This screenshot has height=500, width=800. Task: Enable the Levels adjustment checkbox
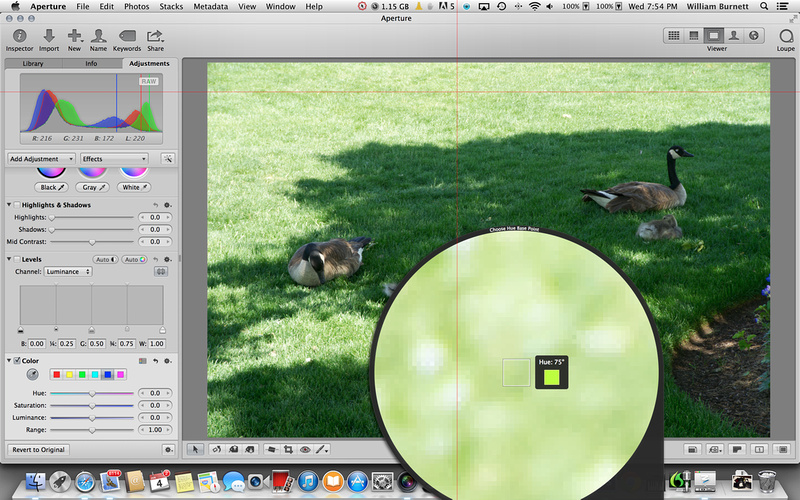pos(17,259)
